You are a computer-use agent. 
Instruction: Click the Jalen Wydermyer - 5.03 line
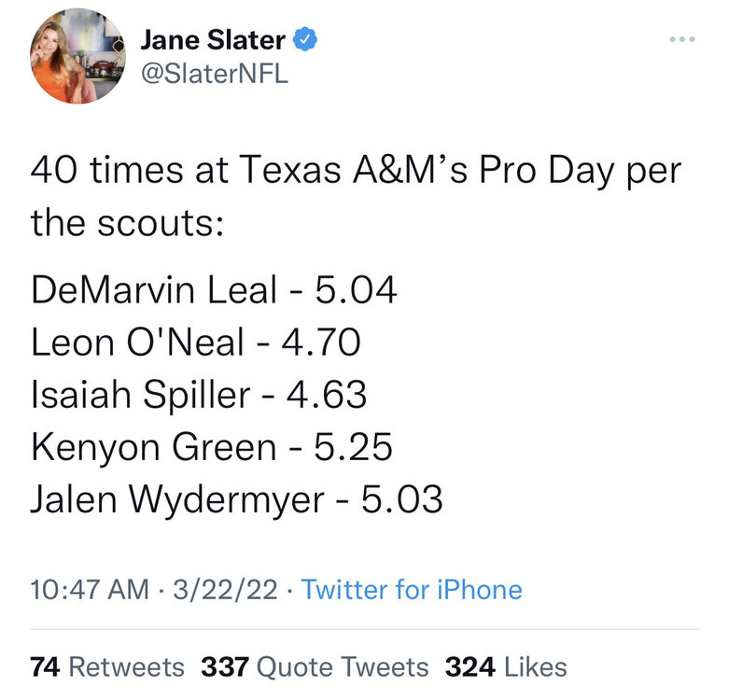tap(236, 500)
